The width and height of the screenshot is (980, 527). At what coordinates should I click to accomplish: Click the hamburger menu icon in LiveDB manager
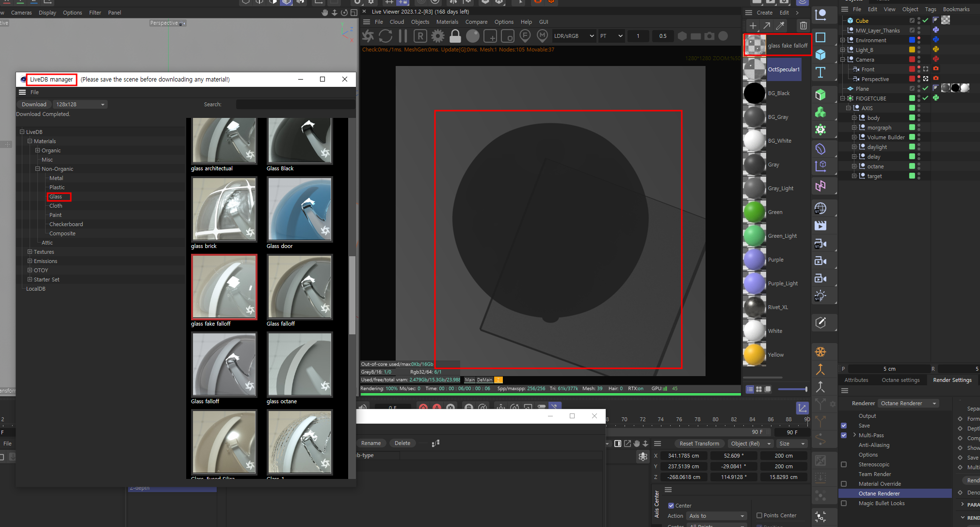pos(22,92)
